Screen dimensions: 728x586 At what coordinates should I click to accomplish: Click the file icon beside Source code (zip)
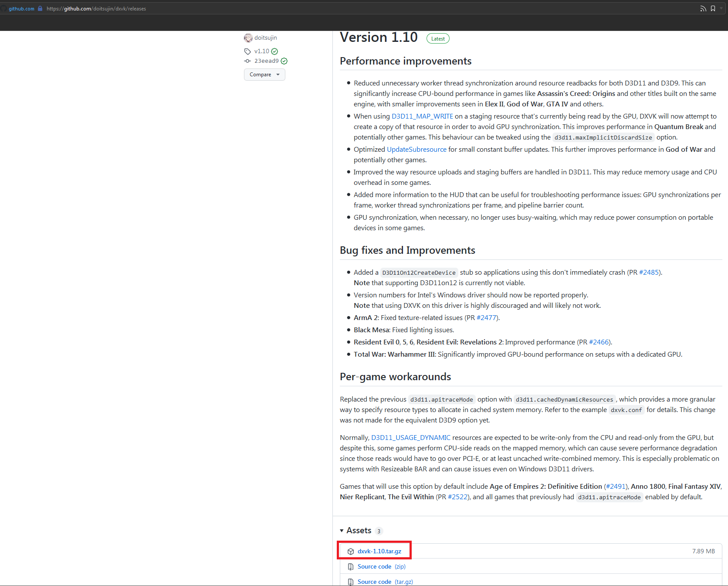click(x=351, y=567)
